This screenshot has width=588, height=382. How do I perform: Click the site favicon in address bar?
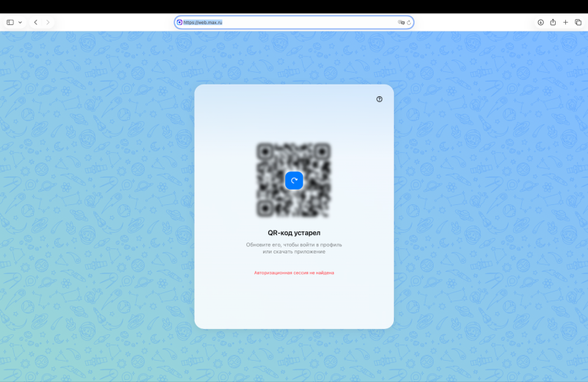pyautogui.click(x=179, y=23)
